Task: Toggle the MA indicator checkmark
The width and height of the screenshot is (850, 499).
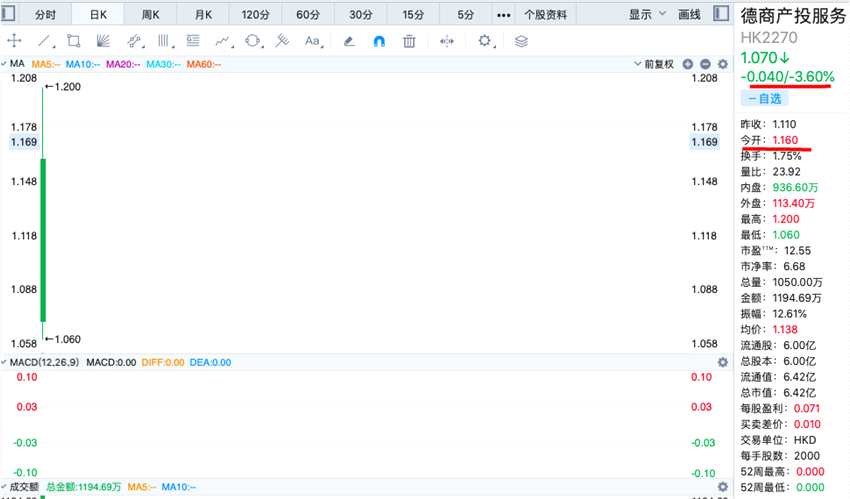Action: (x=4, y=64)
